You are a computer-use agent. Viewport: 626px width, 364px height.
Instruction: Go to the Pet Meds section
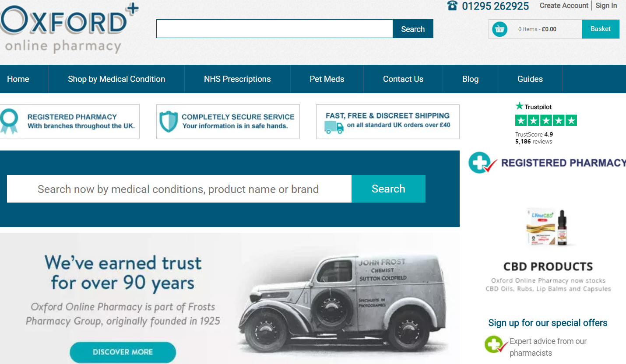click(x=327, y=79)
